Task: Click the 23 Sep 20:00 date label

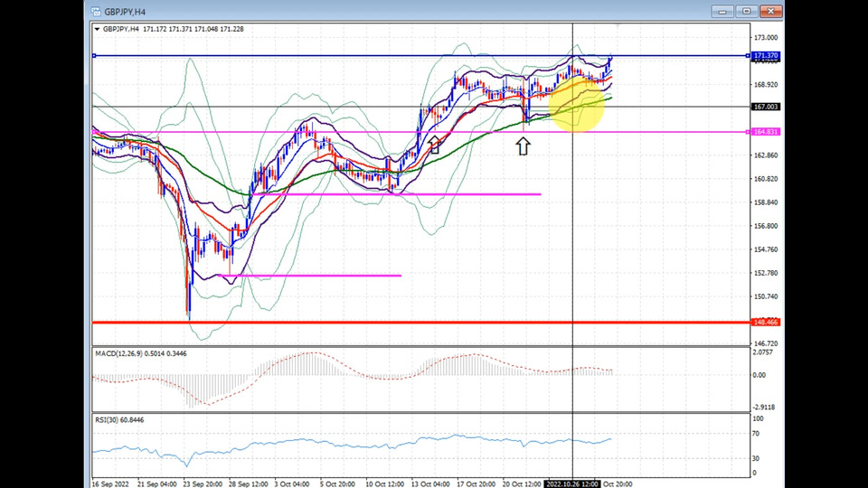Action: [x=203, y=484]
